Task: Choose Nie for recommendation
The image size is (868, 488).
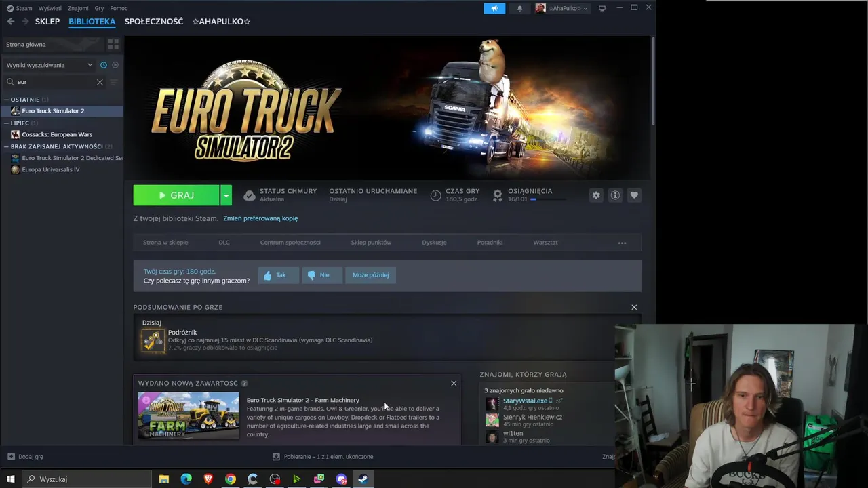Action: 321,275
